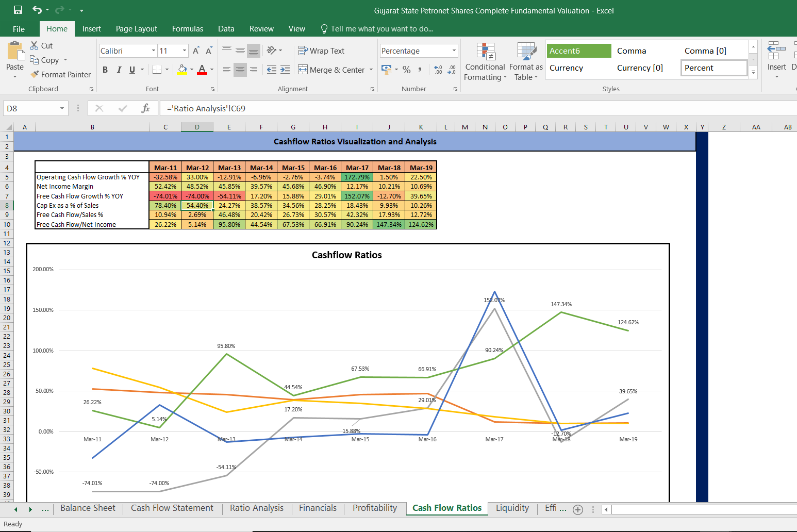Screen dimensions: 797x532
Task: Open the Review ribbon tab
Action: (x=261, y=29)
